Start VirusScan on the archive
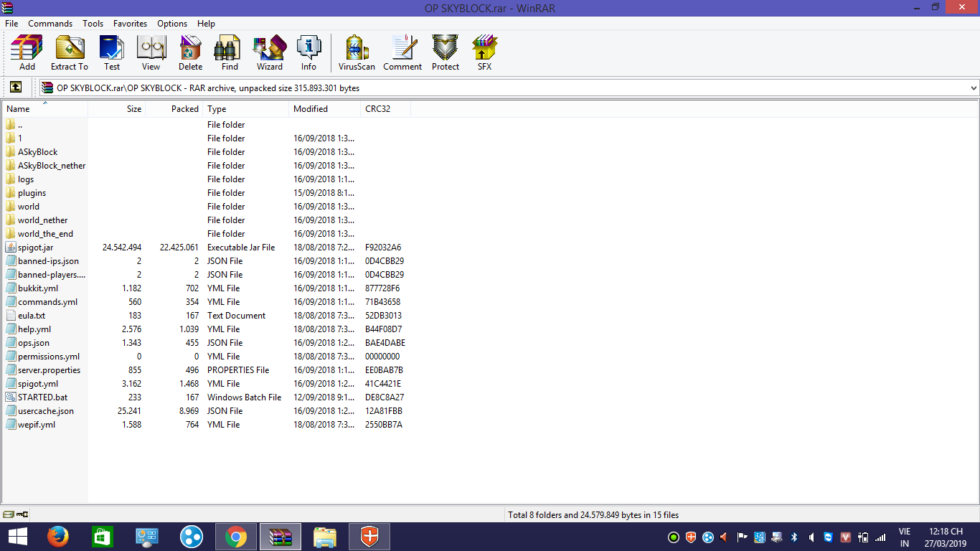 (357, 53)
